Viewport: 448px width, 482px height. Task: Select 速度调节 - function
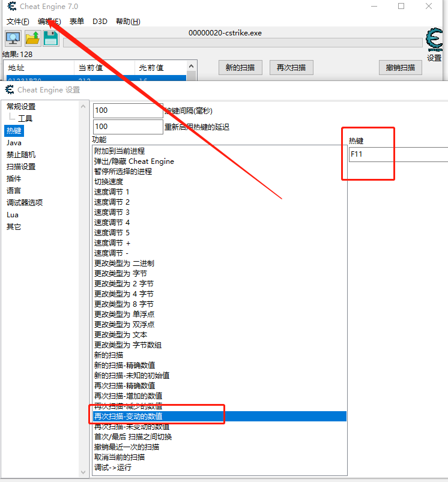[x=111, y=253]
